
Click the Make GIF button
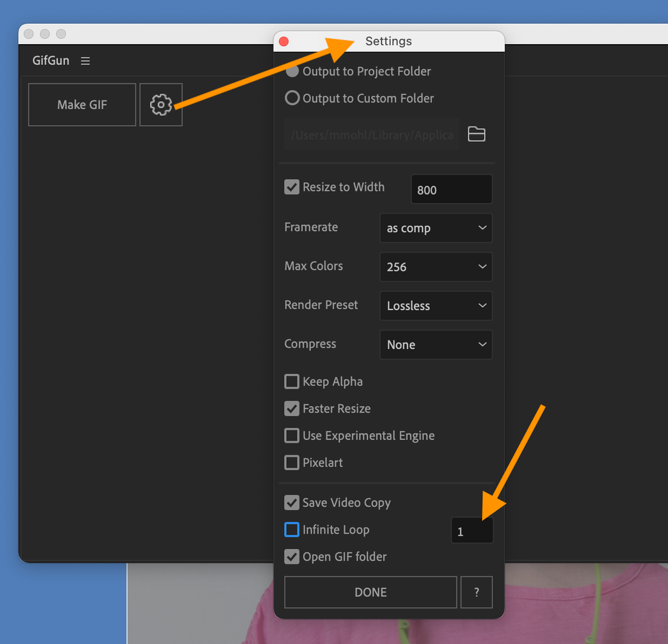(82, 104)
